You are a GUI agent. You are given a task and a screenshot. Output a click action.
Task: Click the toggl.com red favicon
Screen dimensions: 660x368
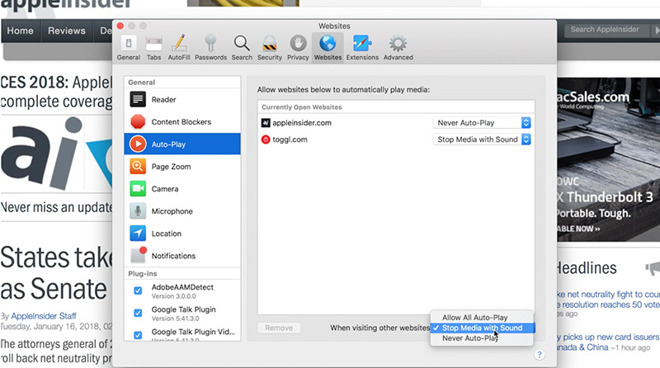(265, 139)
